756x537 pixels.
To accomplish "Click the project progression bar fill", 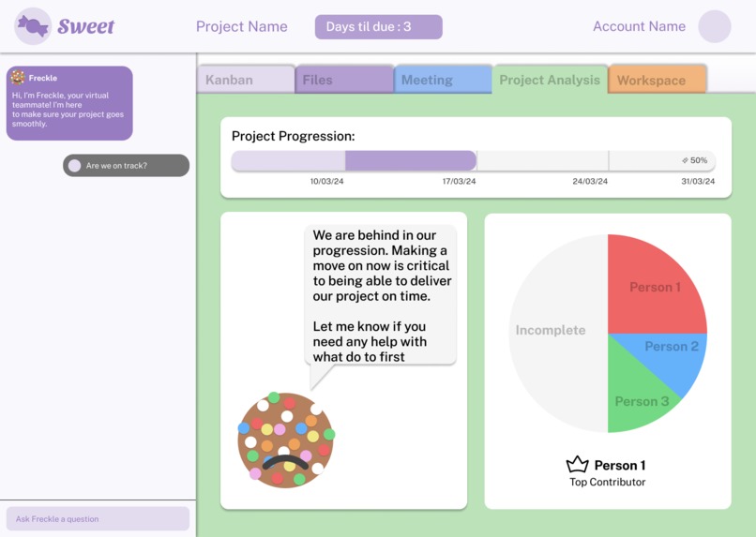I will pos(354,161).
